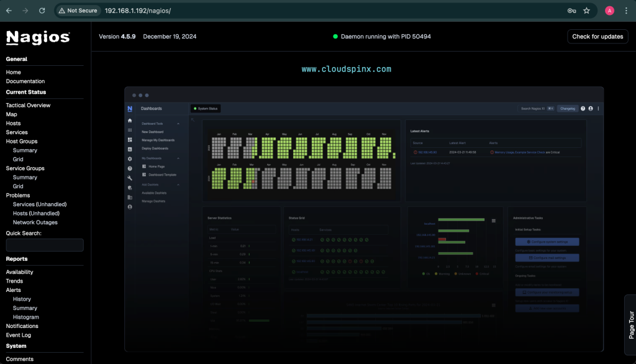Click the Quick Search input field
Viewport: 636px width, 364px height.
click(x=44, y=245)
